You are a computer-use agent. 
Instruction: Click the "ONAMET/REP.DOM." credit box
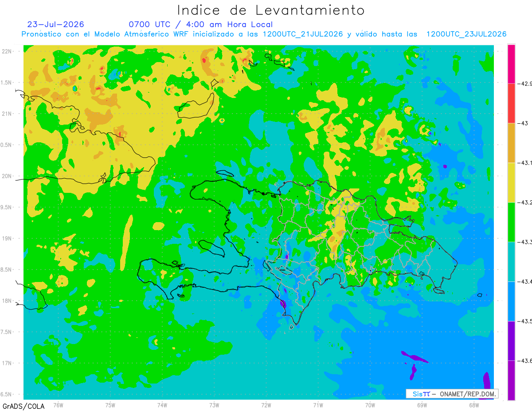tap(451, 394)
